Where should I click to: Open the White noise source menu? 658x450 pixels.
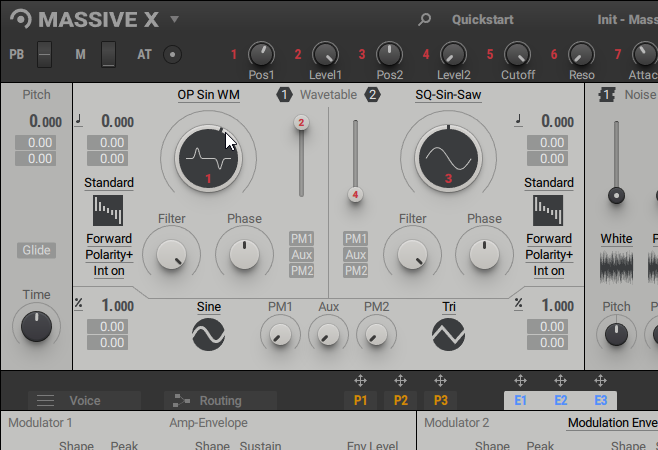616,238
